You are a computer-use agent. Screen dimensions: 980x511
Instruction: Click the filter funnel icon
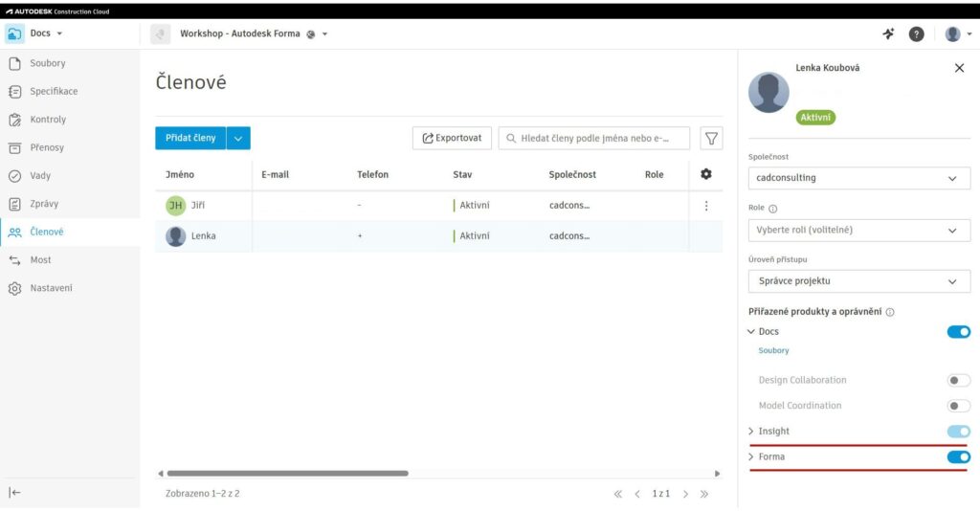click(711, 139)
